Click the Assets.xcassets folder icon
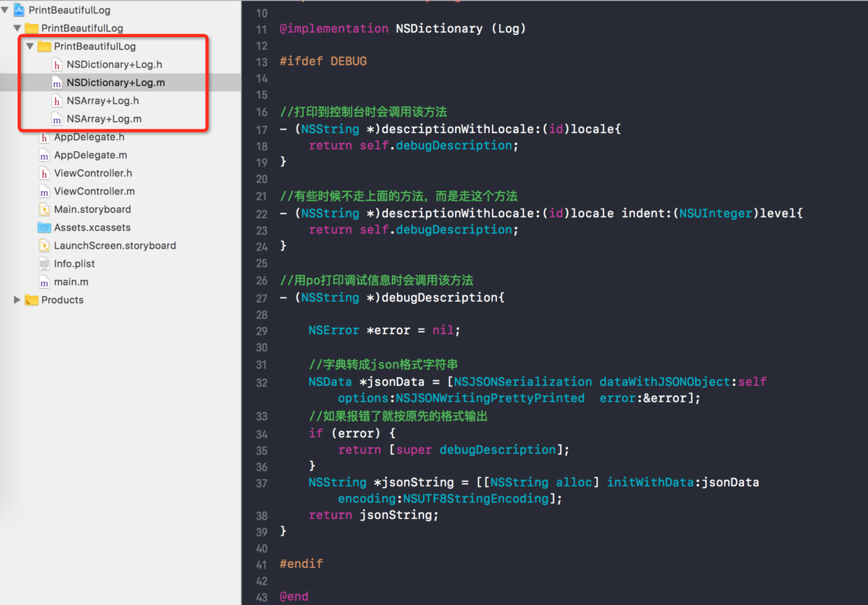The height and width of the screenshot is (605, 868). [44, 228]
